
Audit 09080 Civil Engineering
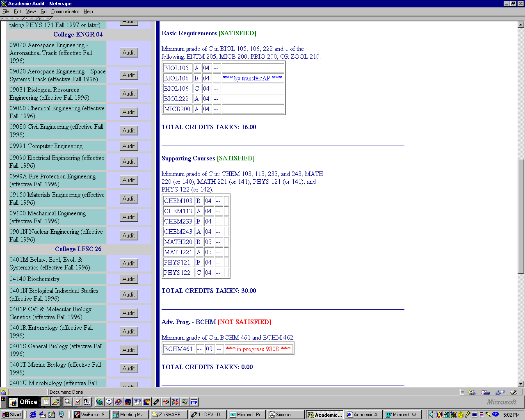click(129, 130)
